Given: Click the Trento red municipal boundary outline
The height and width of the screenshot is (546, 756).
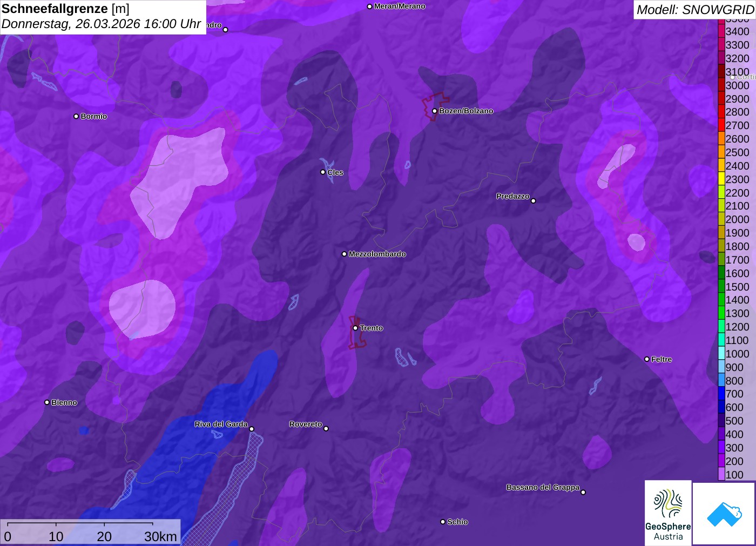Looking at the screenshot, I should pos(356,332).
